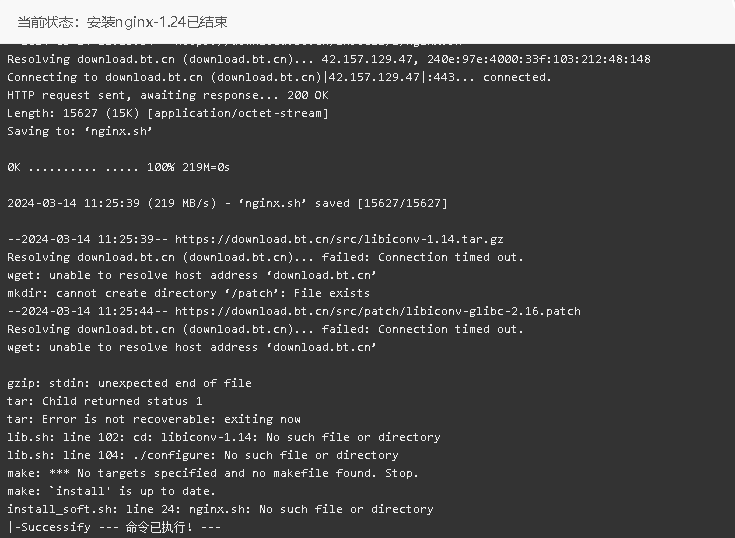735x538 pixels.
Task: Click the make 'install' is up to date line
Action: coord(112,491)
